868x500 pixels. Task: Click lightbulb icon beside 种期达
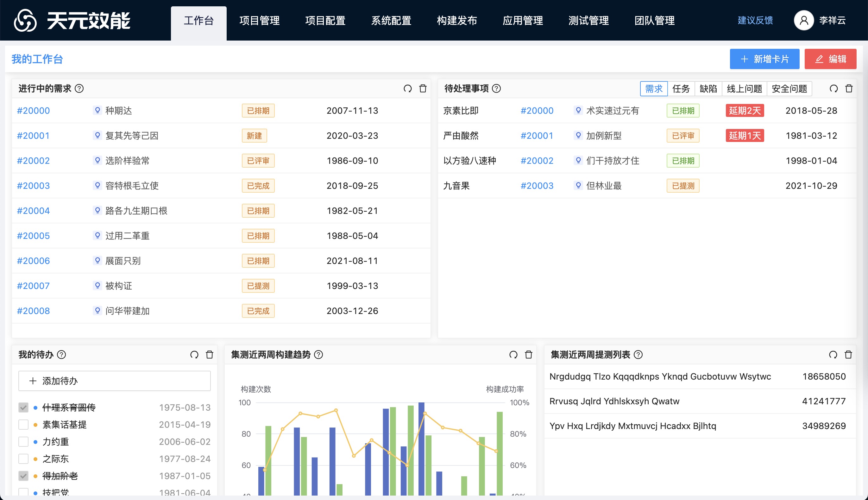(x=97, y=110)
